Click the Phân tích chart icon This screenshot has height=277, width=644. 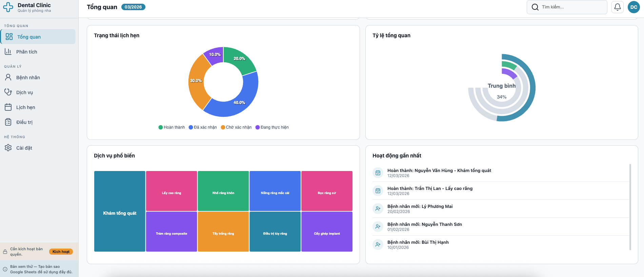tap(8, 51)
